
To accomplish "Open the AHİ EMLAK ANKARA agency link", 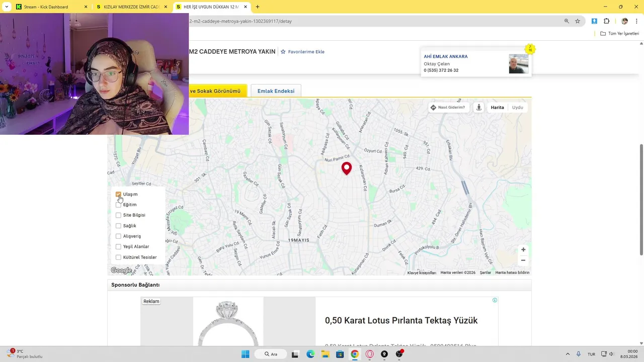I will coord(446,56).
